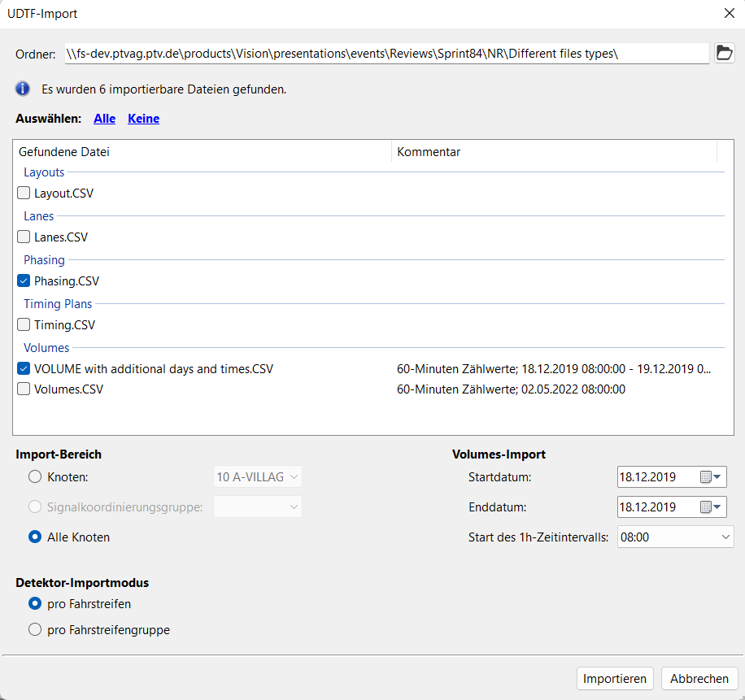The image size is (745, 700).
Task: Check the Lanes.CSV file
Action: [x=24, y=238]
